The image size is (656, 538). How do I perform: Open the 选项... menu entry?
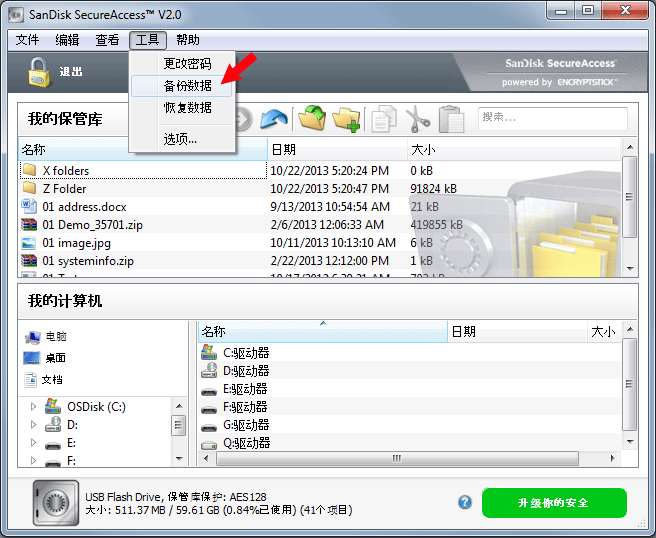pos(180,139)
